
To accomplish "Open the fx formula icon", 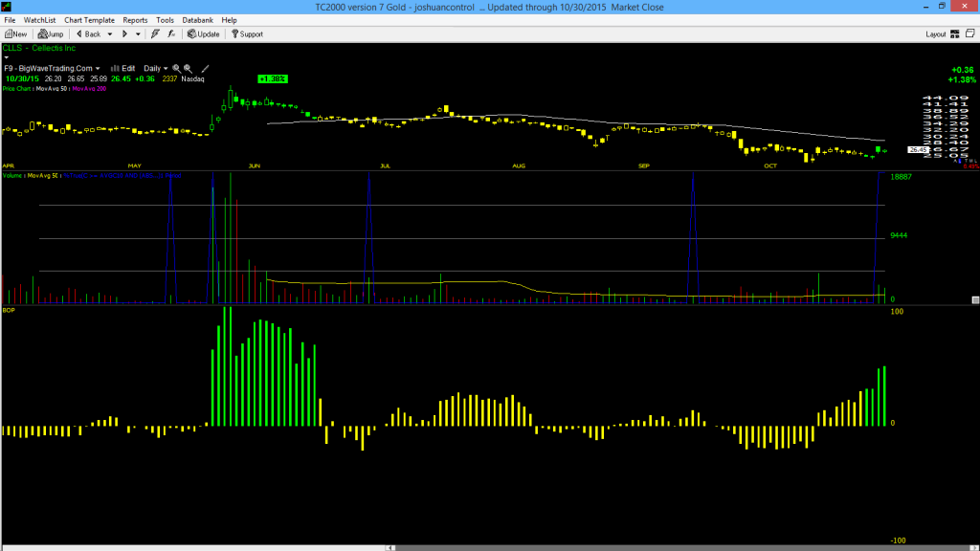I will 171,34.
